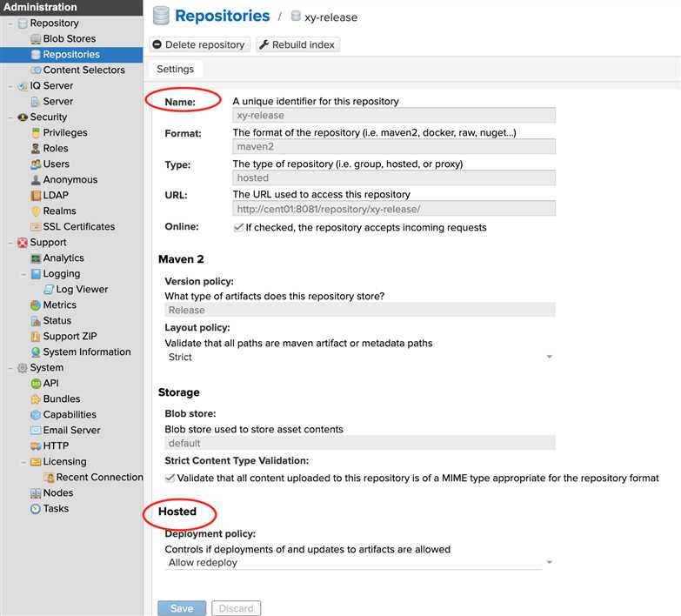Click the Email Server envelope icon
Screen dimensions: 681x616
pyautogui.click(x=36, y=431)
